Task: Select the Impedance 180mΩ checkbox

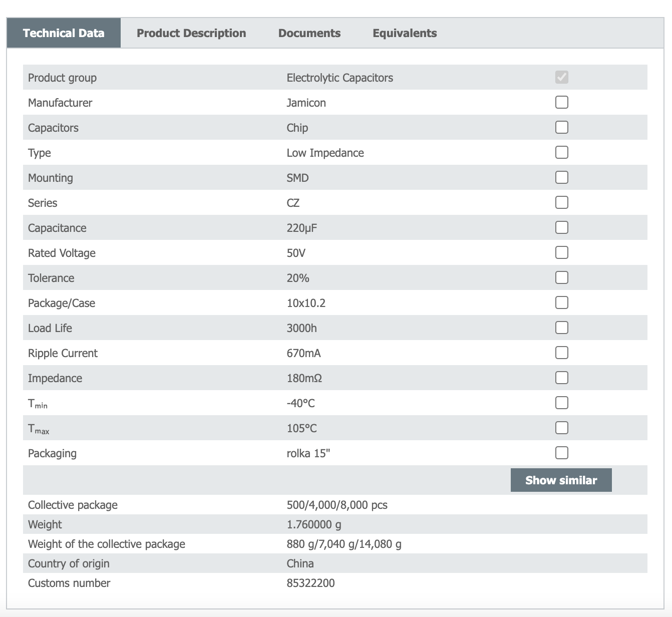Action: [x=562, y=378]
